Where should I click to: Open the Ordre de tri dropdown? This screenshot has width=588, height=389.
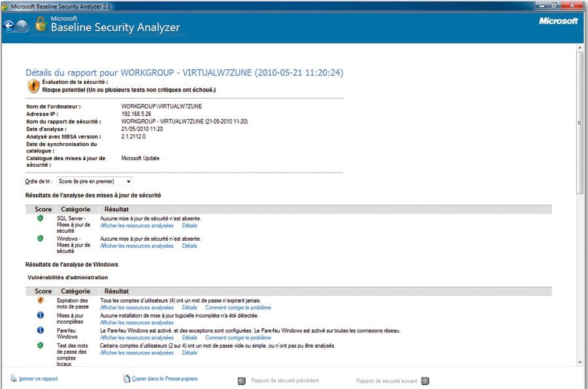93,181
